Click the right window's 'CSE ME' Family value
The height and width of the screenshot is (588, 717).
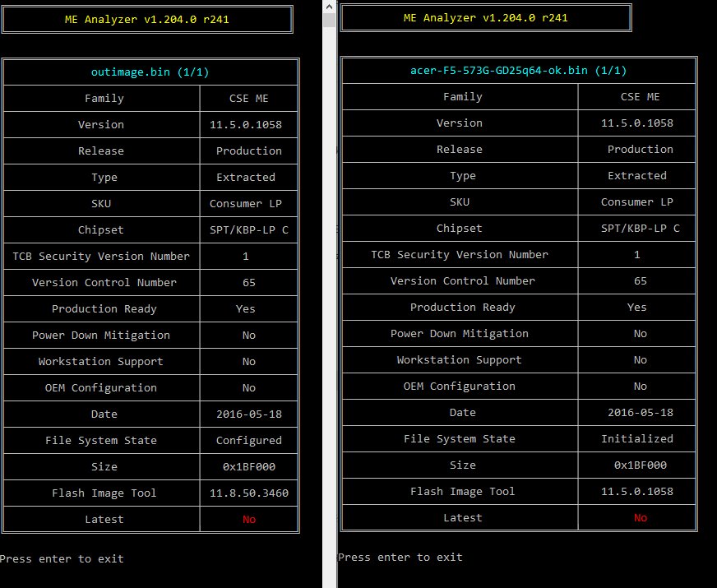coord(641,96)
